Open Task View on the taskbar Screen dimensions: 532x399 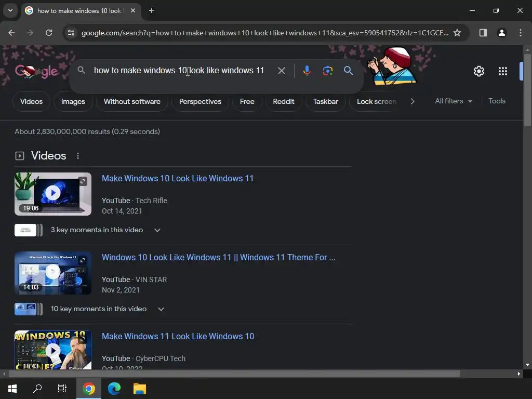pyautogui.click(x=62, y=389)
